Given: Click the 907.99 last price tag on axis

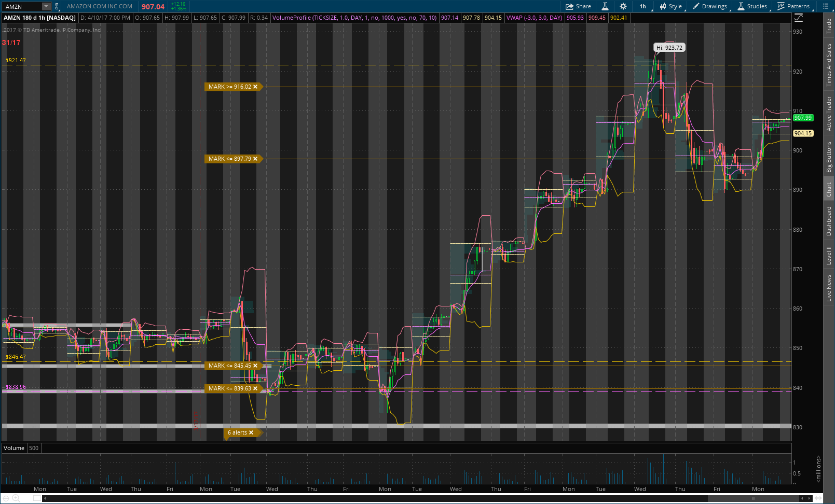Looking at the screenshot, I should tap(803, 118).
